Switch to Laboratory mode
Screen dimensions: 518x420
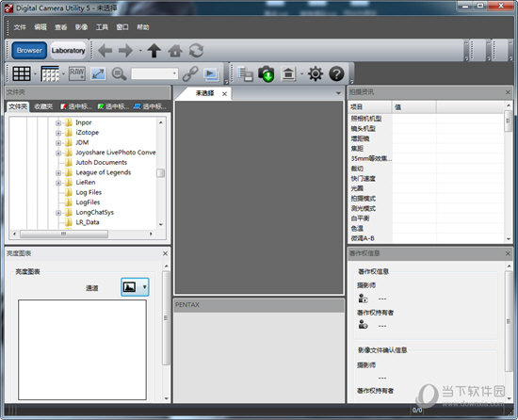tap(68, 50)
